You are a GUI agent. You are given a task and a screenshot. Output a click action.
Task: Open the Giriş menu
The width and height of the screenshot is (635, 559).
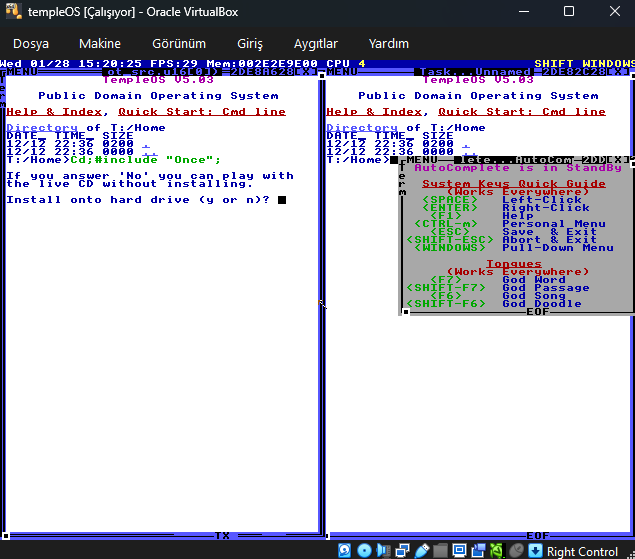tap(250, 43)
